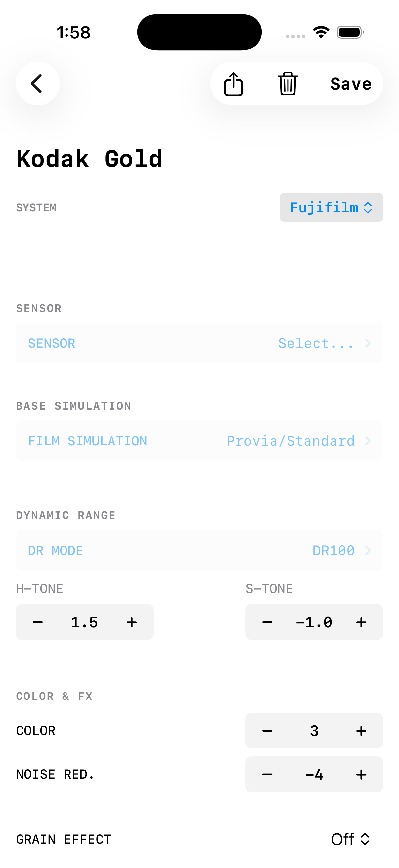
Task: Tap the share icon in the toolbar
Action: point(233,83)
